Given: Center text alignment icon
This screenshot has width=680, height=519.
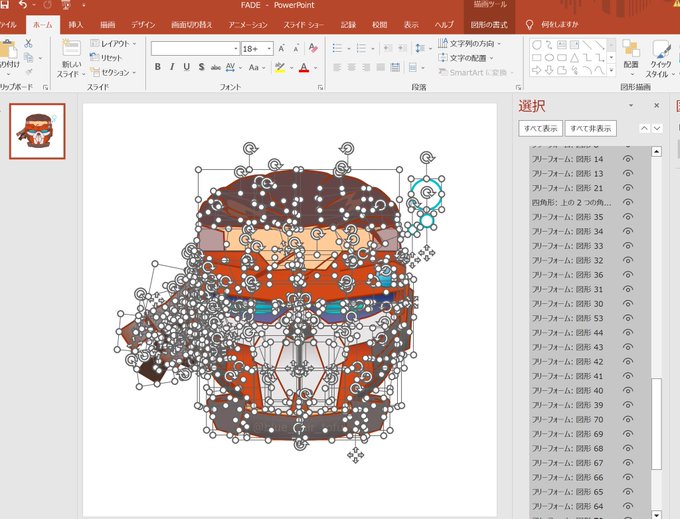Looking at the screenshot, I should (x=352, y=68).
